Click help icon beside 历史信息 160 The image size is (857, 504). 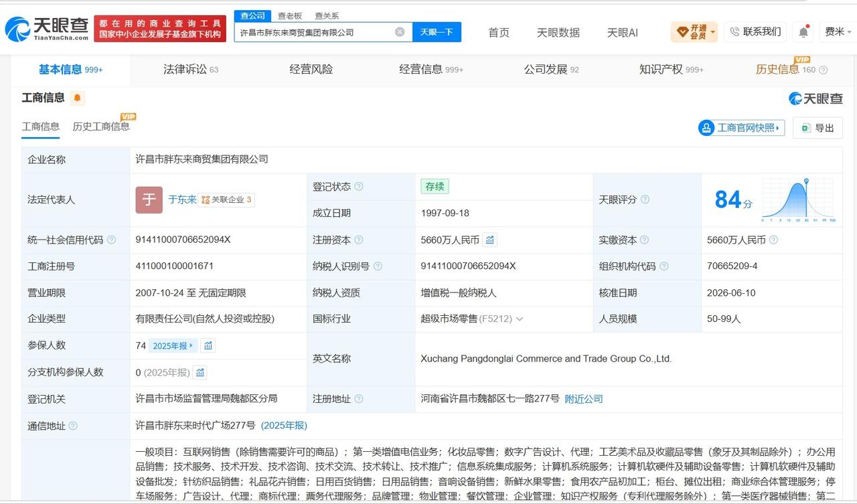[823, 70]
